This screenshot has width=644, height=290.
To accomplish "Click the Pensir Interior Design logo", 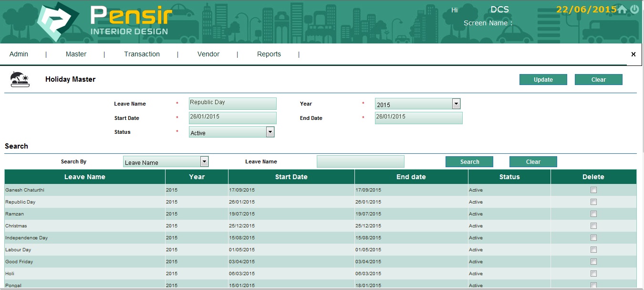I will tap(106, 21).
